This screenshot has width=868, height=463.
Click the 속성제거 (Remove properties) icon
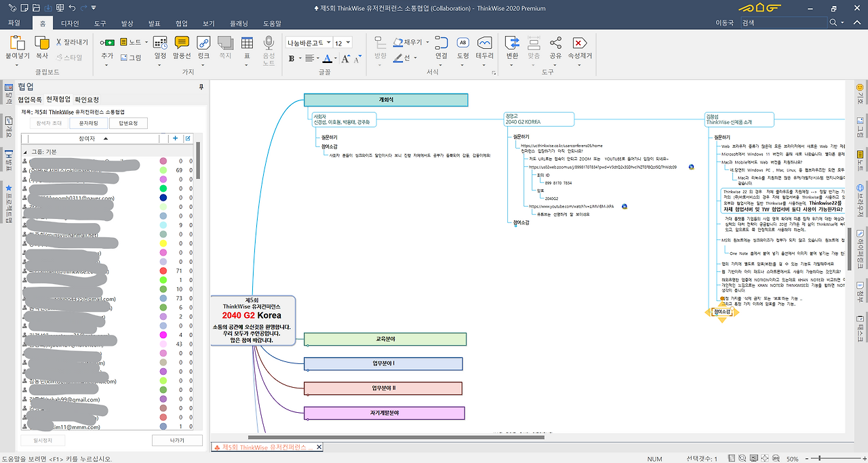(x=580, y=43)
